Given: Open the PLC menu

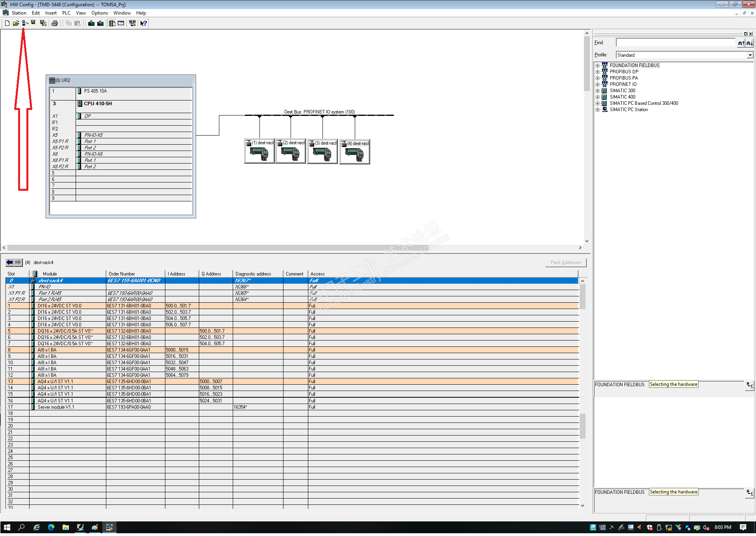Looking at the screenshot, I should [x=66, y=13].
